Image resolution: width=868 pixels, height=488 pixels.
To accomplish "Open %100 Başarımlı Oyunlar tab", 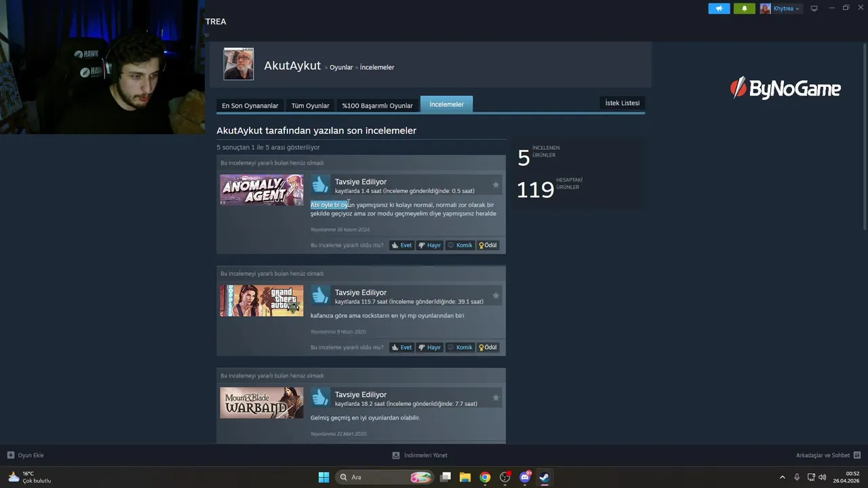I will (x=377, y=106).
